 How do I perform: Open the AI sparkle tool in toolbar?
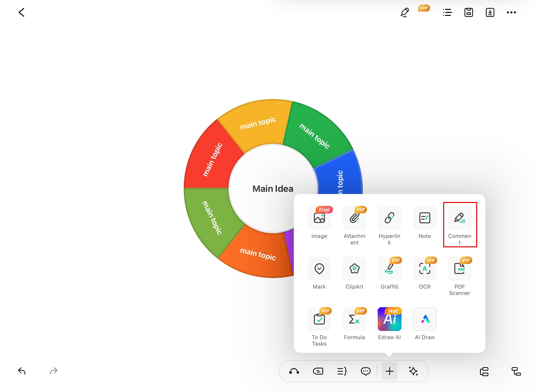pos(413,371)
